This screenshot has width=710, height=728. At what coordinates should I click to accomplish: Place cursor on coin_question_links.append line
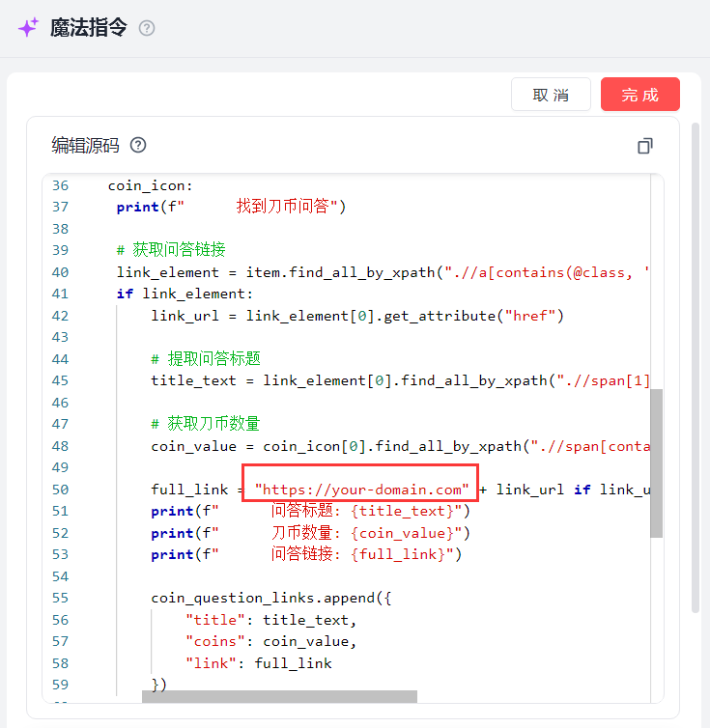click(270, 598)
